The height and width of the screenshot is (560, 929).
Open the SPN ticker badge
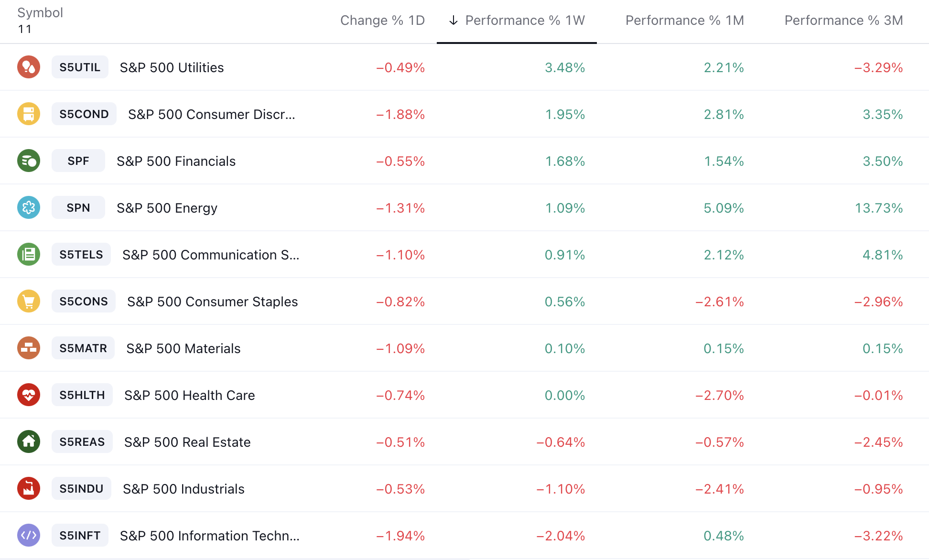click(78, 208)
